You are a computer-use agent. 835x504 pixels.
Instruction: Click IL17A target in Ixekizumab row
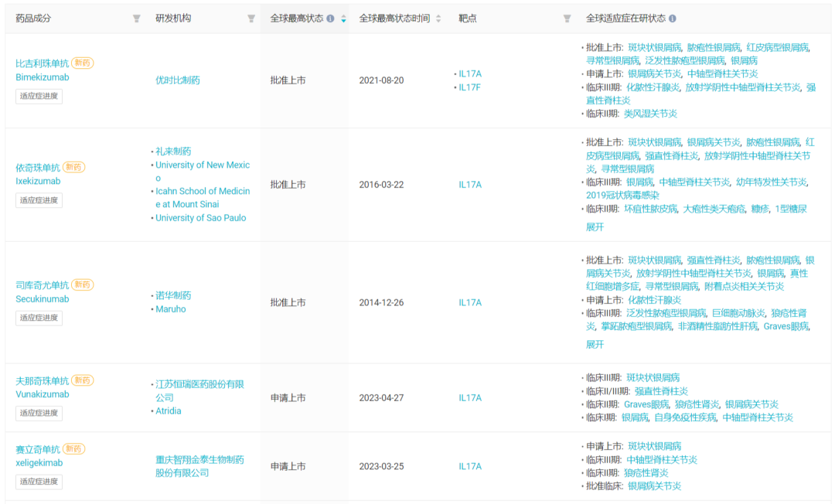tap(470, 185)
